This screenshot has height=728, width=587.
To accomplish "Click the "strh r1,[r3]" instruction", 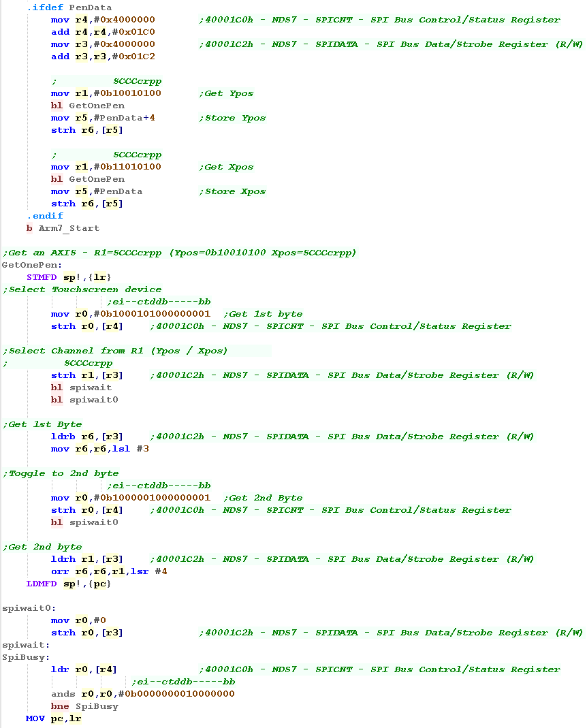I will tap(87, 375).
